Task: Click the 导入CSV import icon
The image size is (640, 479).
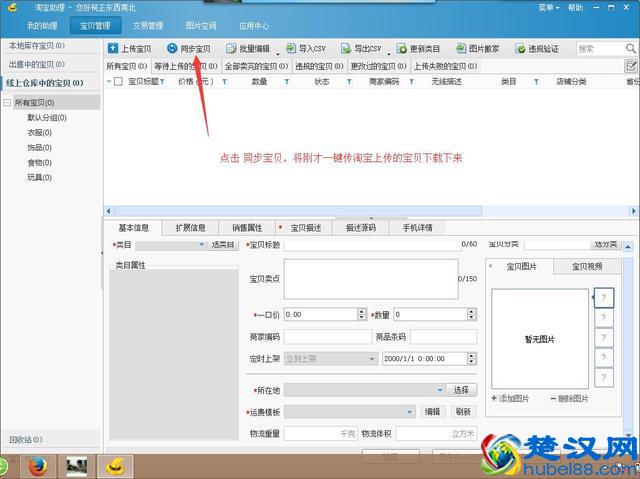Action: click(291, 49)
